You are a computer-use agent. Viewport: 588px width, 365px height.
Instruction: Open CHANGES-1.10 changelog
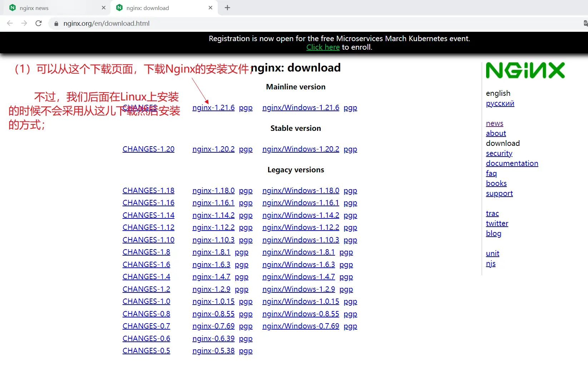click(x=148, y=240)
